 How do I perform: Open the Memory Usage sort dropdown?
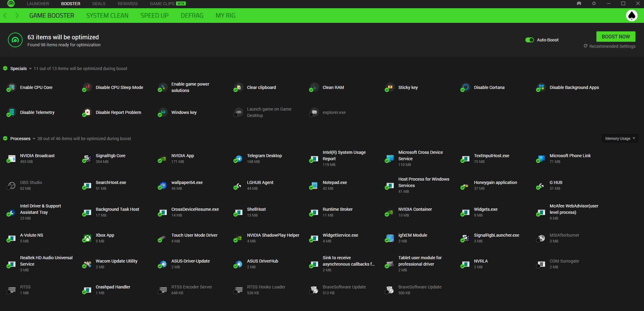(x=620, y=138)
